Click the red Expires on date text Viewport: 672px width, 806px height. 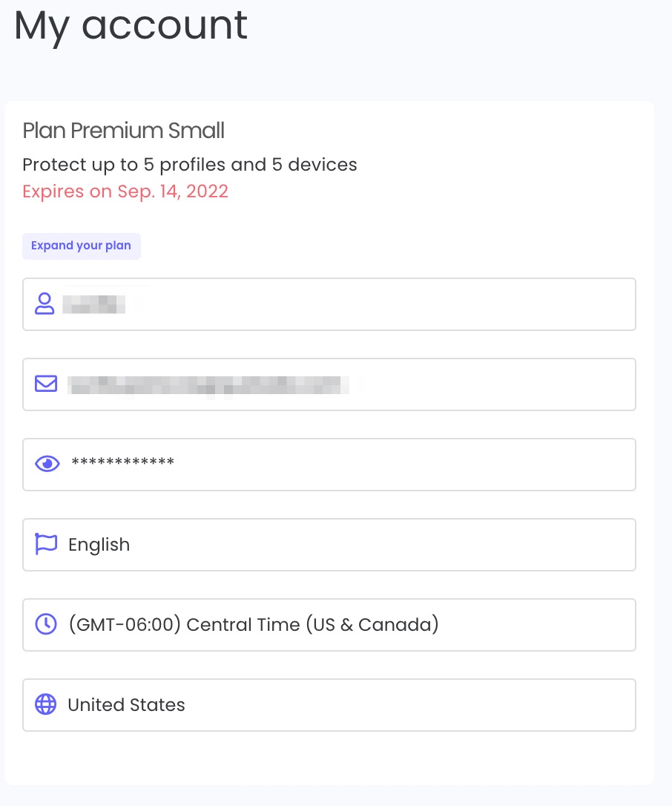point(125,191)
